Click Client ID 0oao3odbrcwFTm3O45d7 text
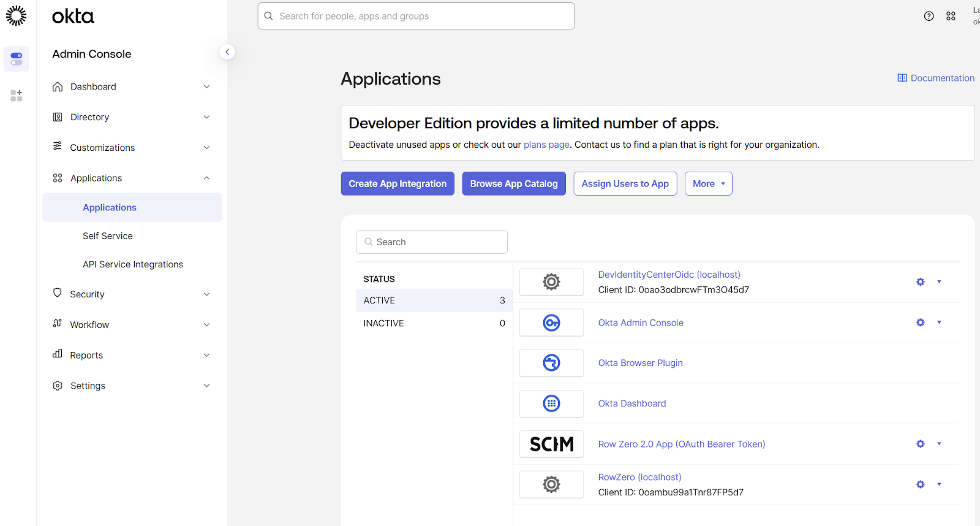980x526 pixels. coord(674,290)
